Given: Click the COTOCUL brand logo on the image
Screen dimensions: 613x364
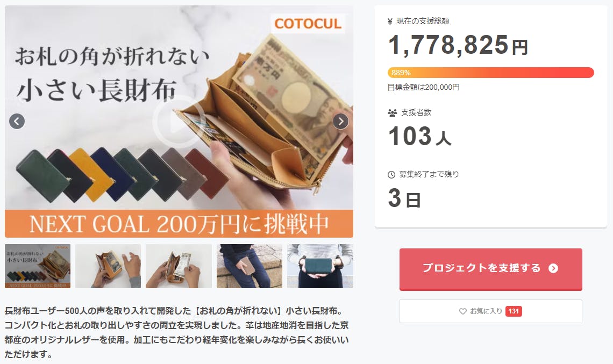Looking at the screenshot, I should click(308, 24).
